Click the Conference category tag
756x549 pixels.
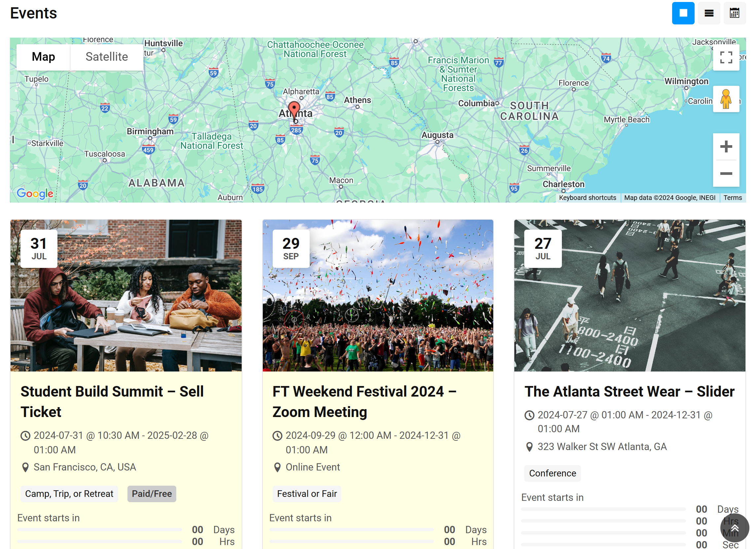click(x=552, y=473)
